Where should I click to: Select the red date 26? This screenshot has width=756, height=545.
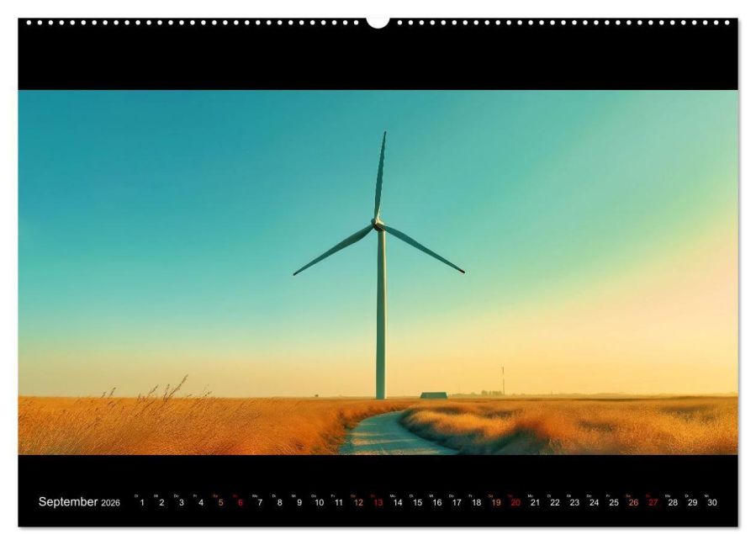tap(633, 503)
